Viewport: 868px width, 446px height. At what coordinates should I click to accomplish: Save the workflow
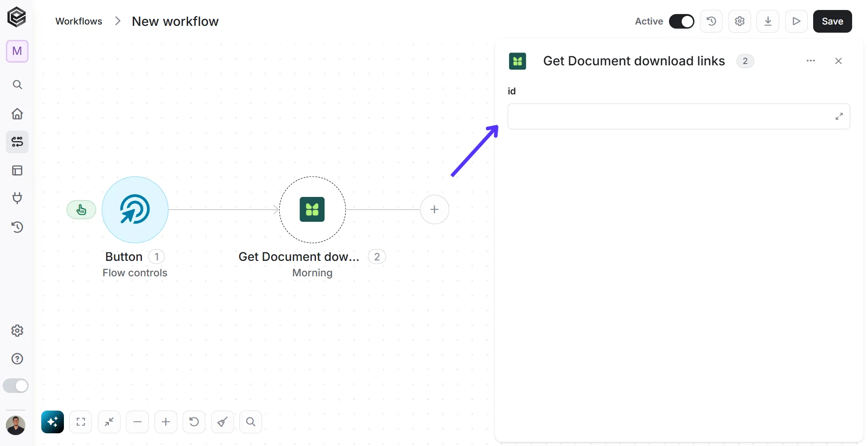[x=833, y=21]
